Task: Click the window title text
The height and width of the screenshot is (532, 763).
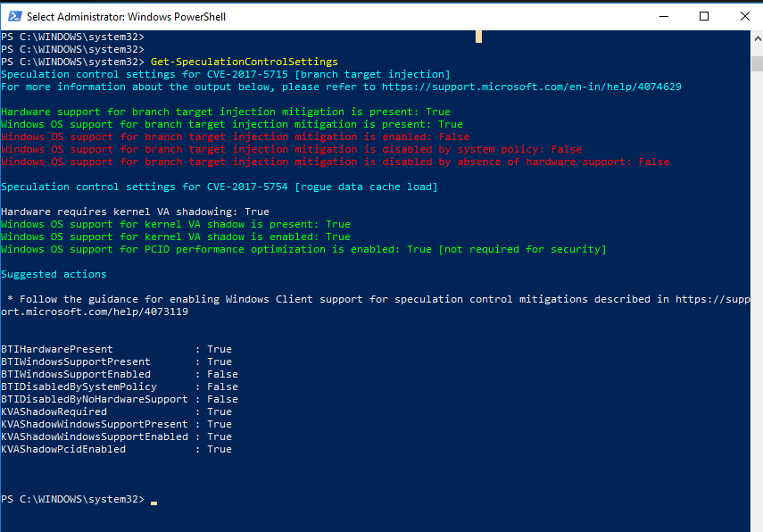Action: tap(126, 17)
